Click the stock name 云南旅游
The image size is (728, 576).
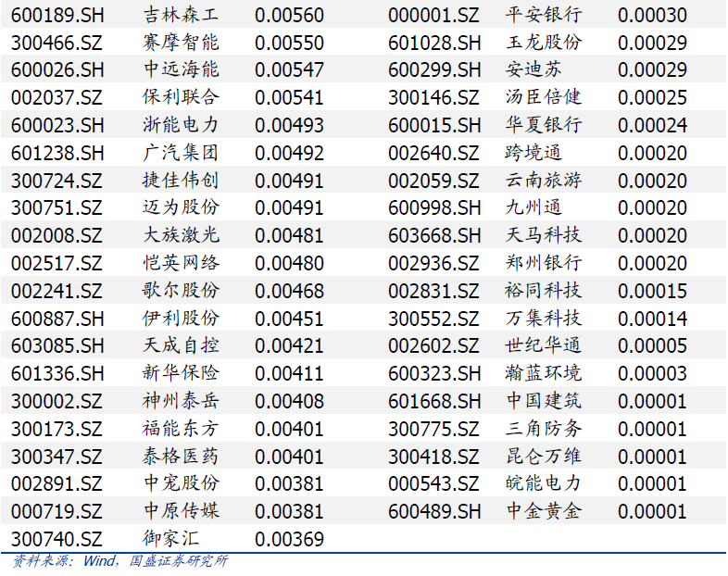pyautogui.click(x=543, y=180)
